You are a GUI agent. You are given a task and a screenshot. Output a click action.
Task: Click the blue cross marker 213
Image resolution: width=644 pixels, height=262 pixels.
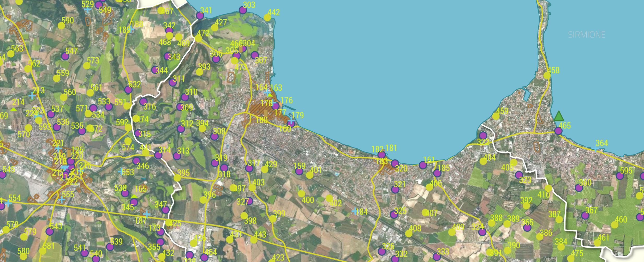pos(32,96)
